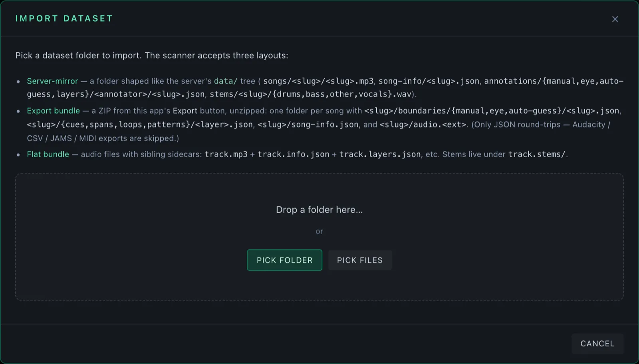The height and width of the screenshot is (364, 639).
Task: Click the '<slug>/audio.<ext>' path text
Action: (x=423, y=125)
